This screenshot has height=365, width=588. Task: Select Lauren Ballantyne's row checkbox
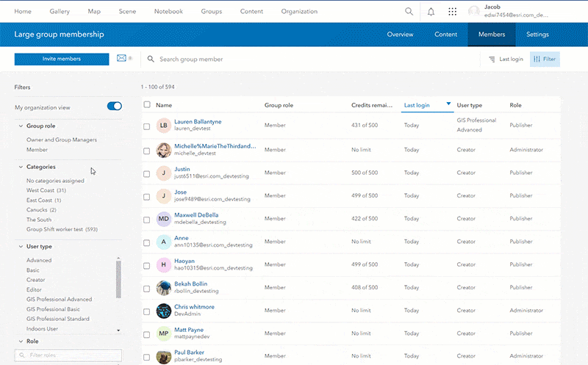(147, 126)
